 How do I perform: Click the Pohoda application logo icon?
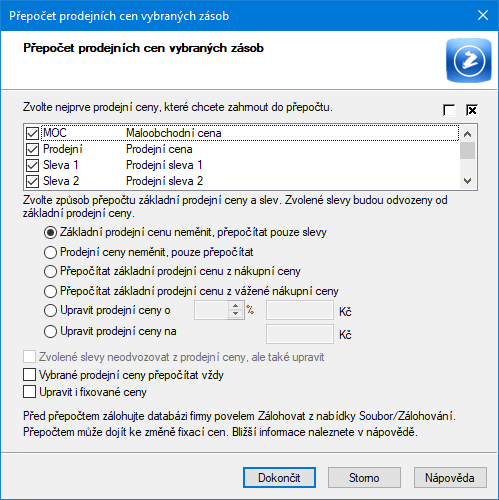coord(469,60)
